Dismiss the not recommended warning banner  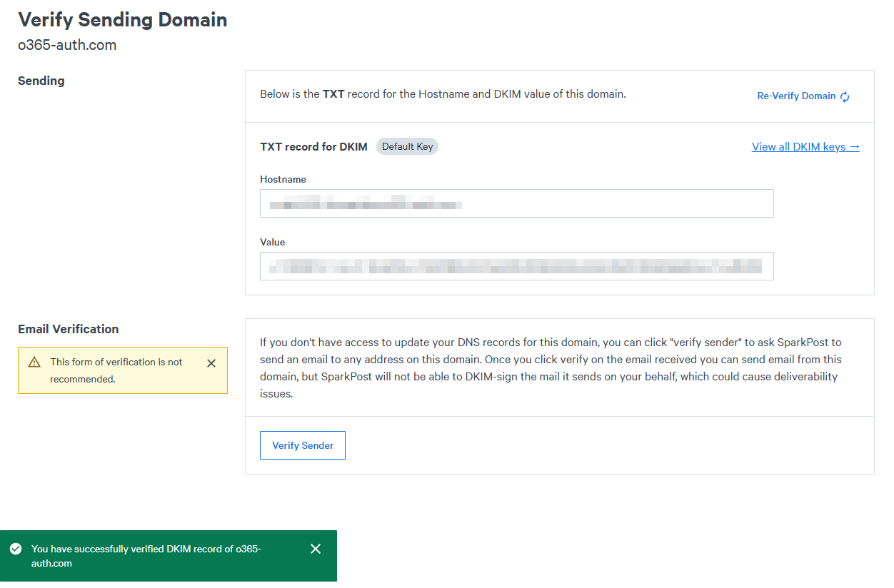point(211,363)
